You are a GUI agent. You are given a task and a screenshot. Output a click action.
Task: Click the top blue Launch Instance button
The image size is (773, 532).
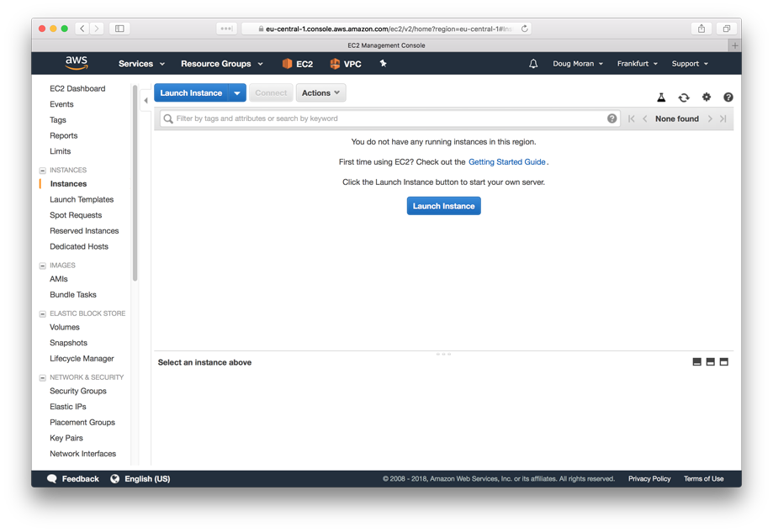[x=191, y=92]
